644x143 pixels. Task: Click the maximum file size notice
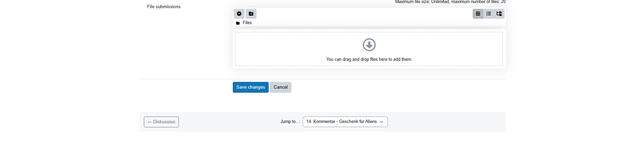[x=450, y=2]
